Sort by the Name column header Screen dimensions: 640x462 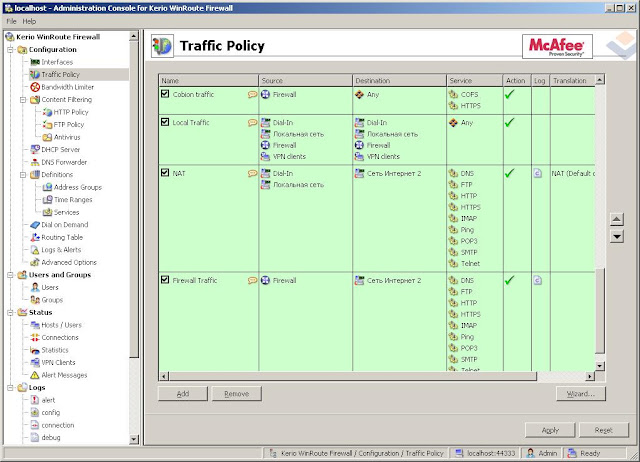[208, 80]
